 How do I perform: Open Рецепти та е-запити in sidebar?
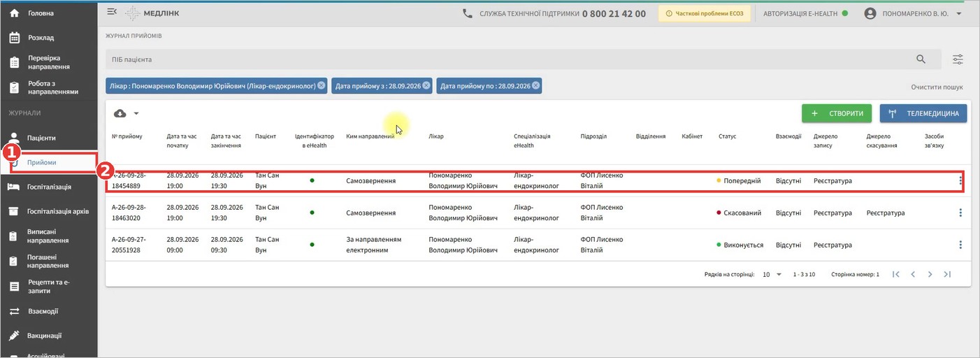(48, 286)
